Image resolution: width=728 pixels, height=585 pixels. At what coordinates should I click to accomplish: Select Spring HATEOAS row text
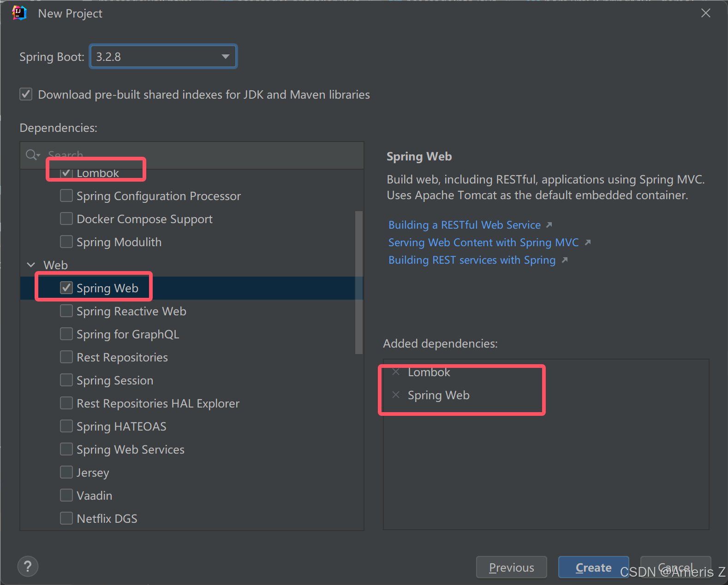tap(121, 426)
